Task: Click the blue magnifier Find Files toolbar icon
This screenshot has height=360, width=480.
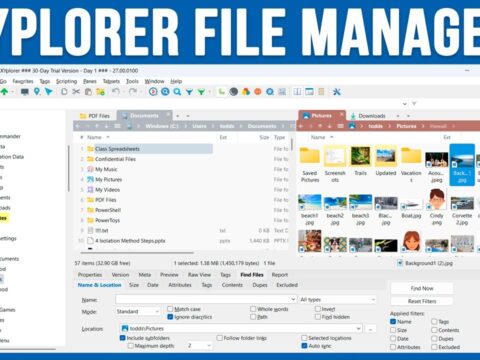Action: (x=177, y=92)
